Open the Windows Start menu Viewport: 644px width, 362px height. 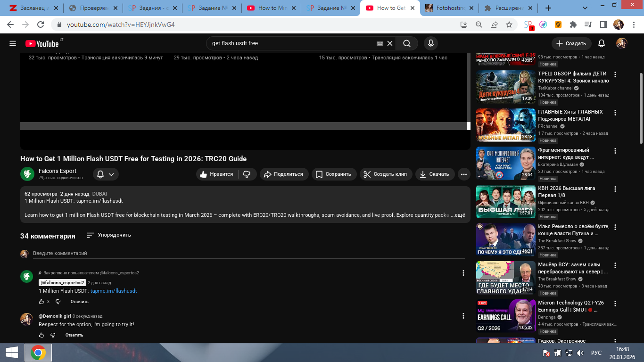tap(11, 353)
